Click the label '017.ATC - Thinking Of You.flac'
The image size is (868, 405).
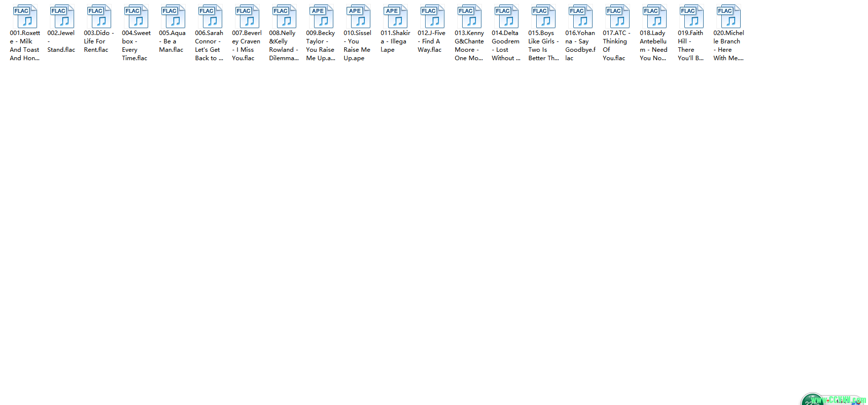(x=617, y=45)
